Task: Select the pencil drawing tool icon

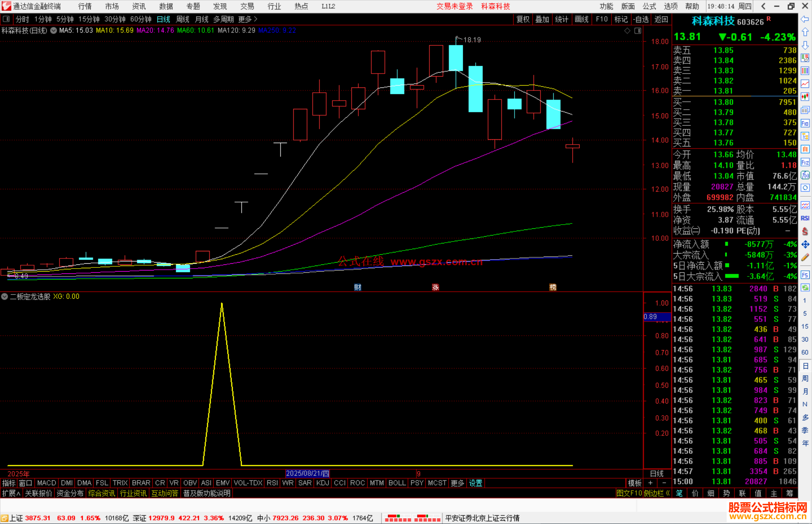Action: 805,257
